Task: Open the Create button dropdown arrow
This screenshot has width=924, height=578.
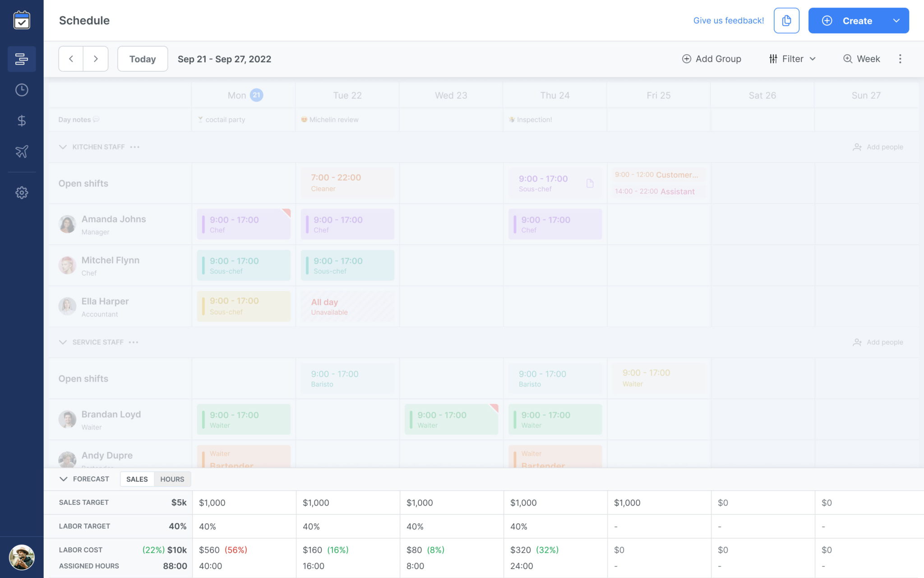Action: pyautogui.click(x=895, y=20)
